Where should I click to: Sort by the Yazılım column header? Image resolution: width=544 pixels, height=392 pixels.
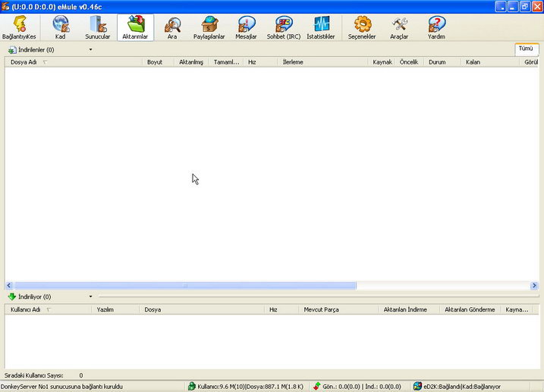(115, 309)
